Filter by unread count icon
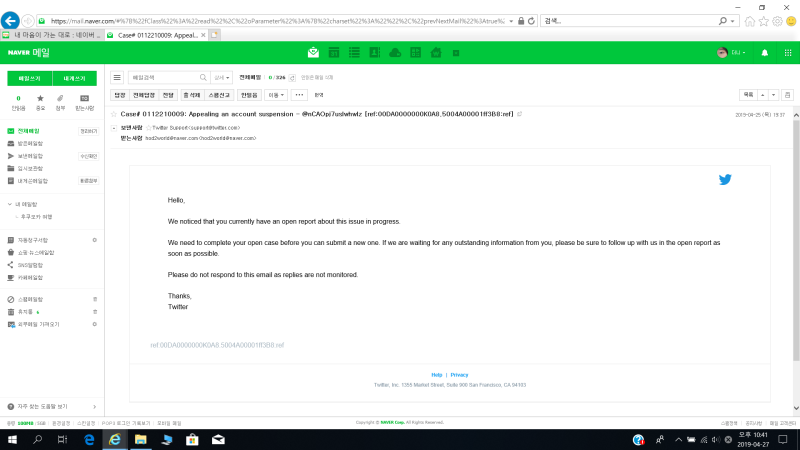Image resolution: width=800 pixels, height=450 pixels. (18, 98)
